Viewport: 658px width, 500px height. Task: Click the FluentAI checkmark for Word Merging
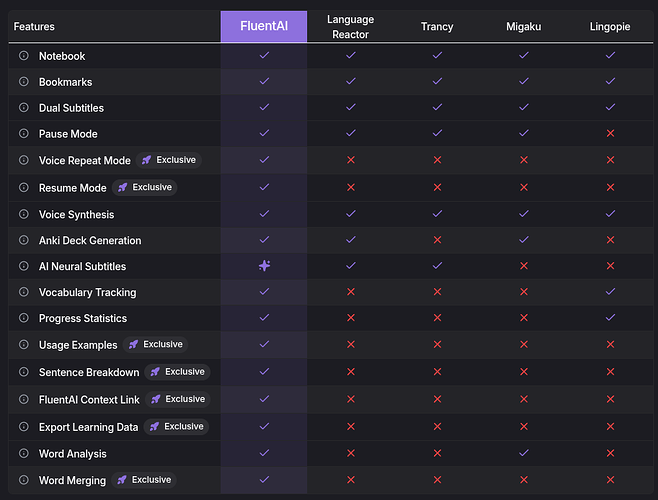tap(264, 480)
